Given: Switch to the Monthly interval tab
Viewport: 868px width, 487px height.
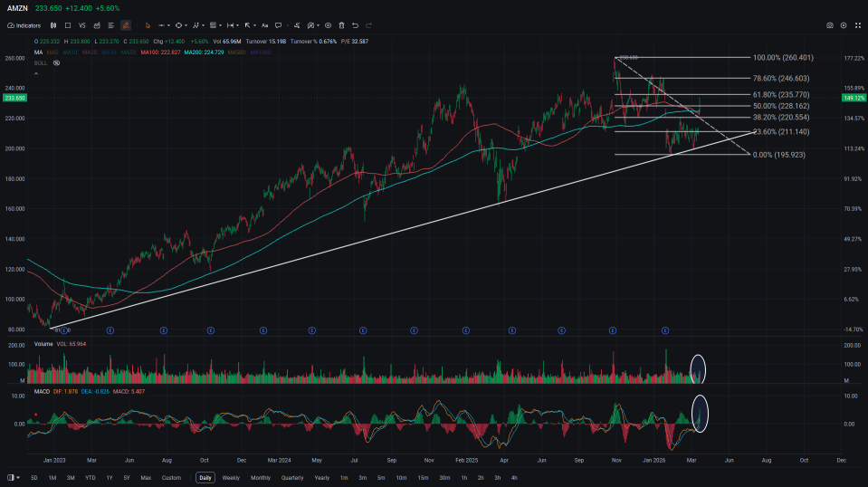Looking at the screenshot, I should click(260, 478).
